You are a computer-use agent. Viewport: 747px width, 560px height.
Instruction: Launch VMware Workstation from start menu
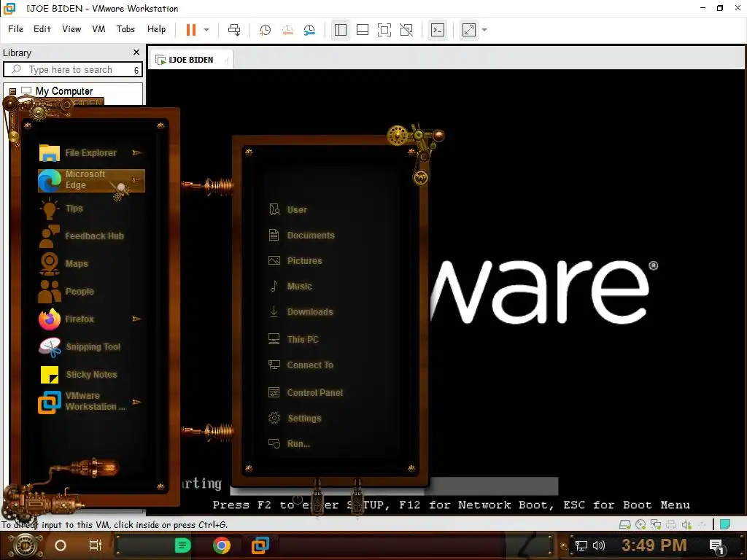pos(82,402)
